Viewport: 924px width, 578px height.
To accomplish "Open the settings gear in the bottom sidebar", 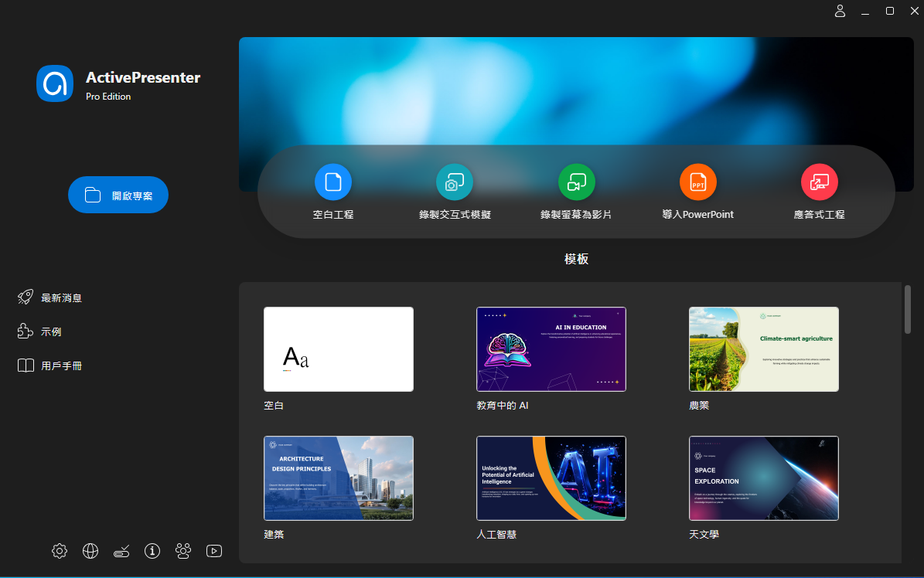I will click(60, 551).
